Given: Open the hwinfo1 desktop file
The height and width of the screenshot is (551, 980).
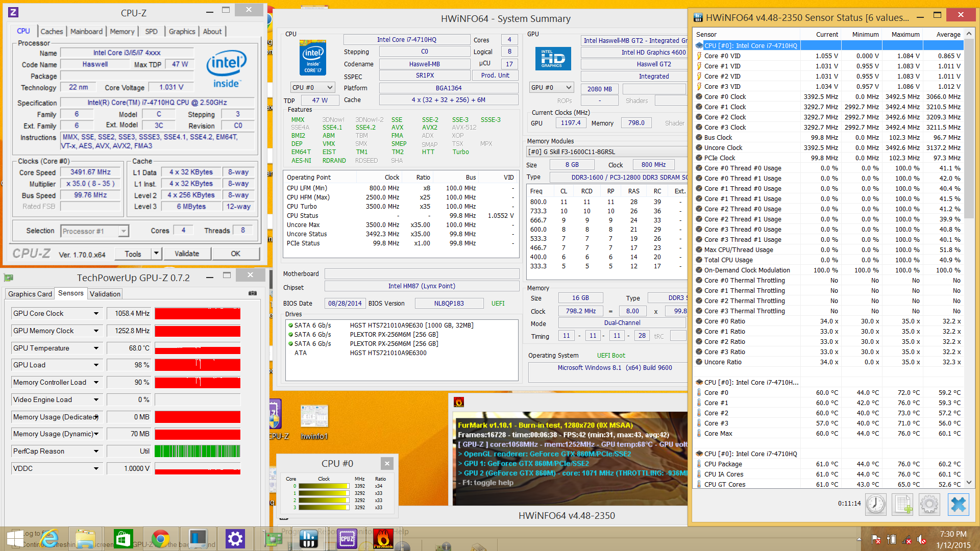Looking at the screenshot, I should pos(314,422).
